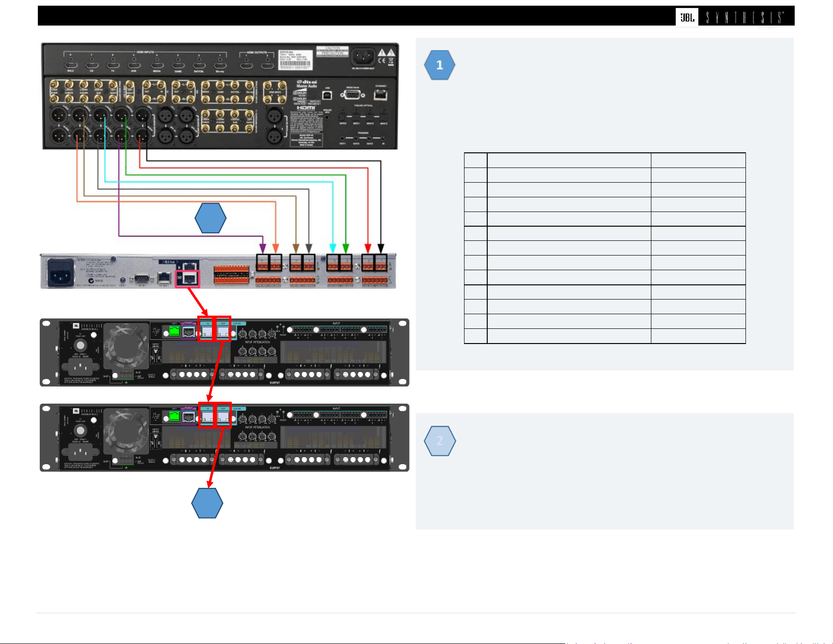This screenshot has width=833, height=644.
Task: Click red-boxed OUT port on the first amplifier
Action: click(223, 329)
